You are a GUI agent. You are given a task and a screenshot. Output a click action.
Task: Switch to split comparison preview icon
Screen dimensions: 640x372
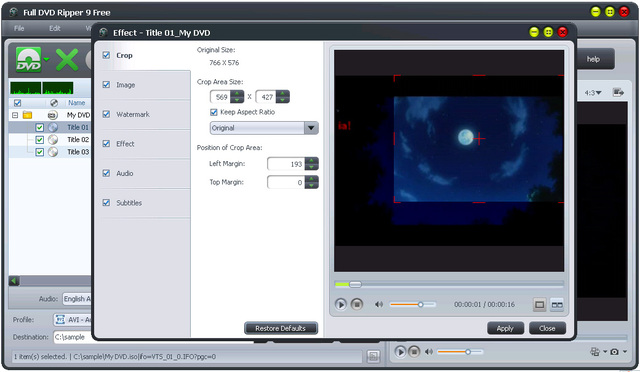pyautogui.click(x=557, y=305)
